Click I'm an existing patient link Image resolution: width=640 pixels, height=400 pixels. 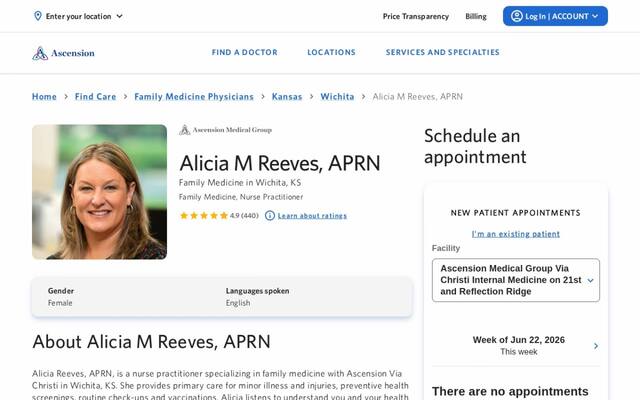point(516,234)
